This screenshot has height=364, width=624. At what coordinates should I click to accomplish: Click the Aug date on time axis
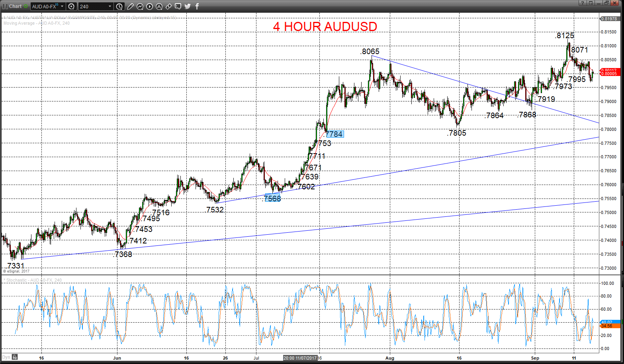[x=389, y=358]
